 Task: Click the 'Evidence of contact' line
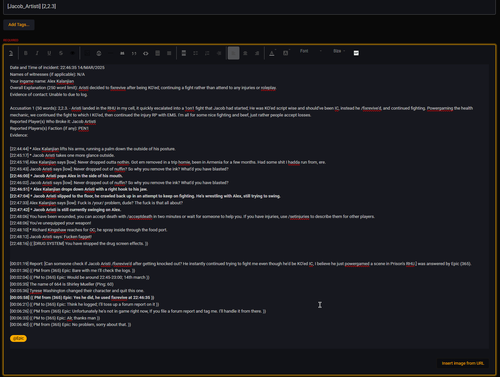click(49, 95)
